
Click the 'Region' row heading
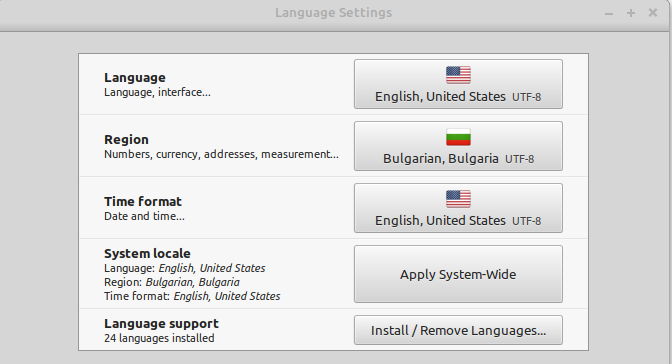pyautogui.click(x=126, y=140)
